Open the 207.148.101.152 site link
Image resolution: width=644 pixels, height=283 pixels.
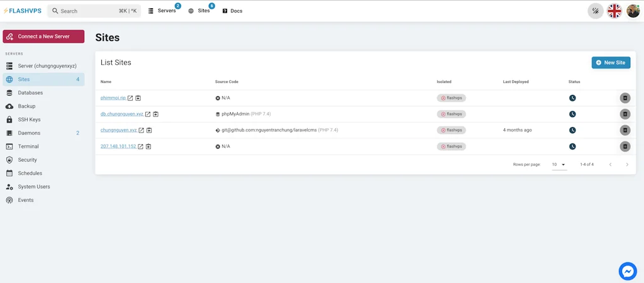pyautogui.click(x=118, y=147)
